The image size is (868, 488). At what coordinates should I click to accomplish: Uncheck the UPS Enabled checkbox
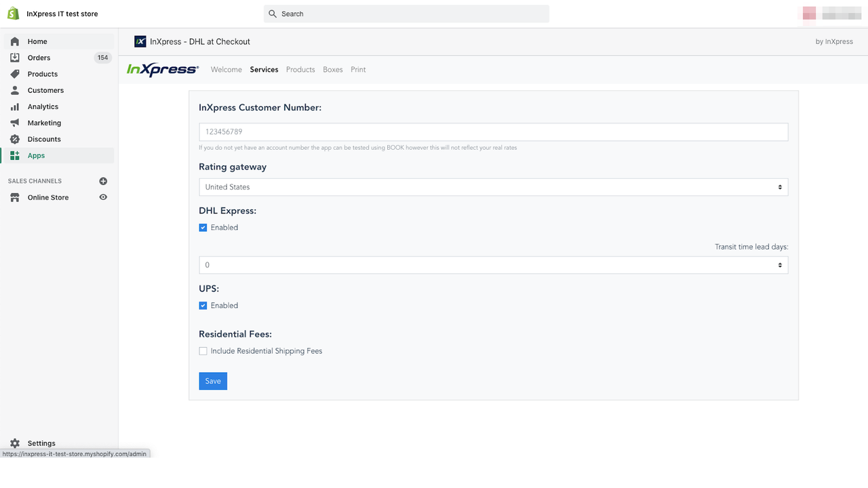click(203, 305)
